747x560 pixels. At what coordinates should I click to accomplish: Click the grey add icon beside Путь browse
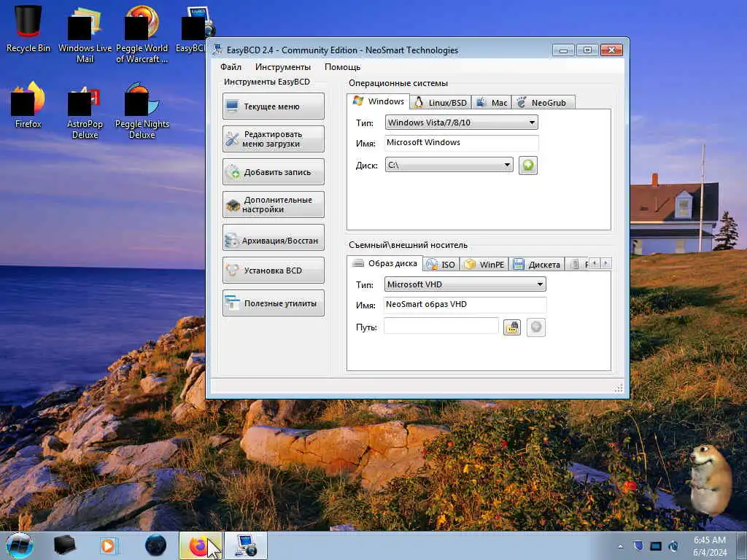click(536, 327)
